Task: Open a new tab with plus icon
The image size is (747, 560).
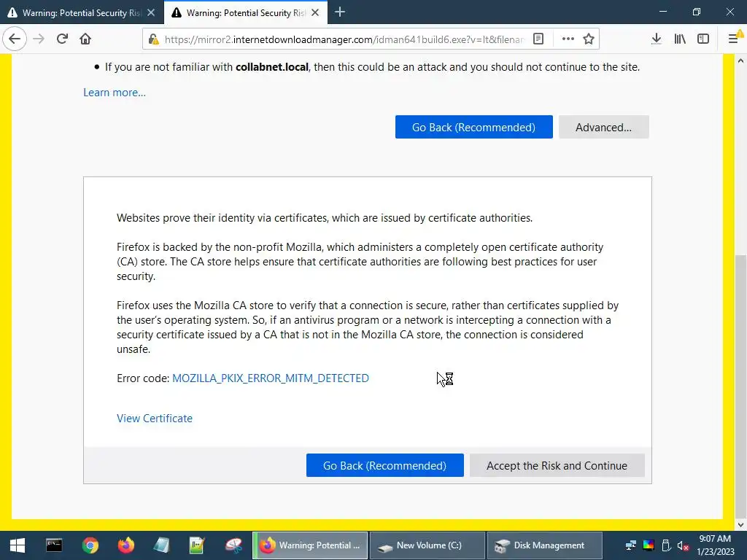Action: [340, 12]
